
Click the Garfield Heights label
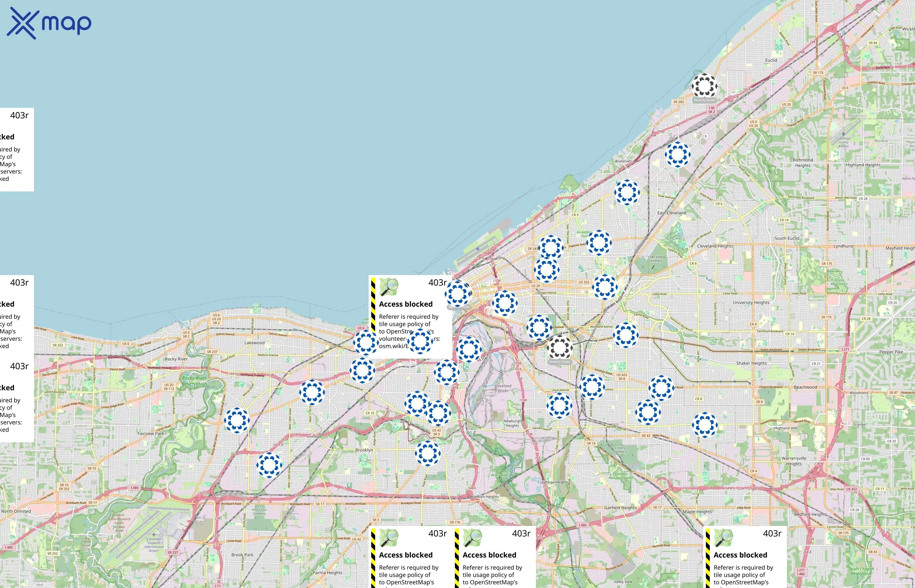pyautogui.click(x=620, y=507)
